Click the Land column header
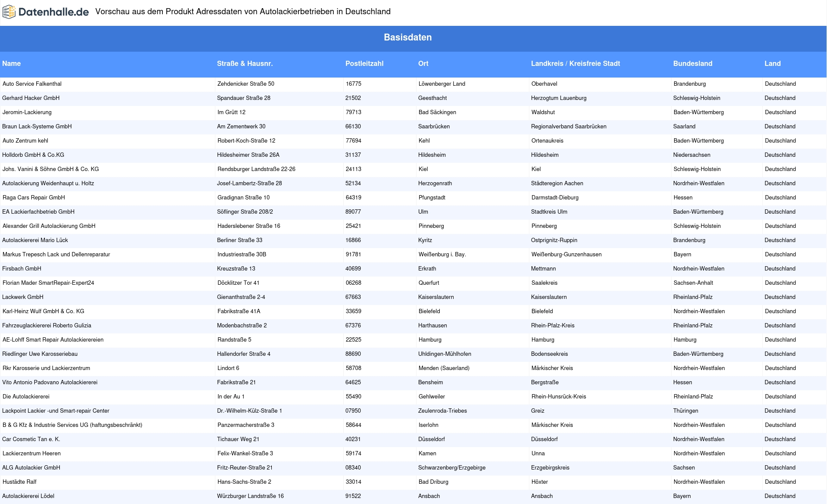 click(772, 63)
